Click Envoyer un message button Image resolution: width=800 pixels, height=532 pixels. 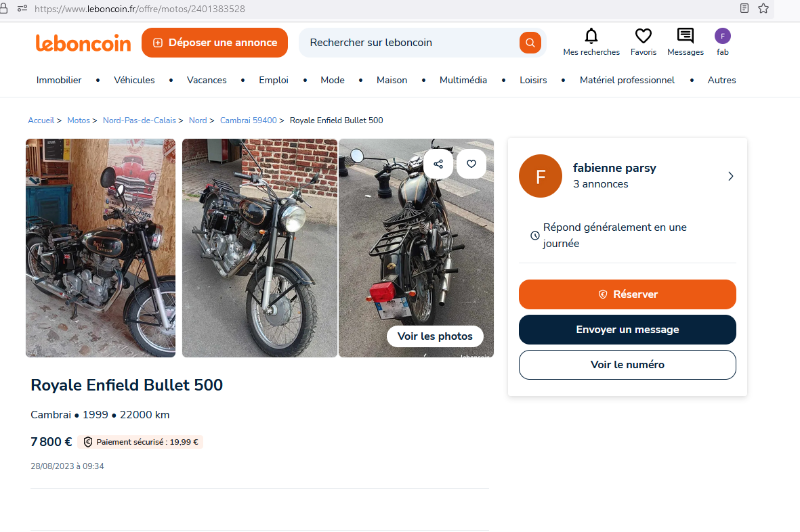tap(627, 330)
